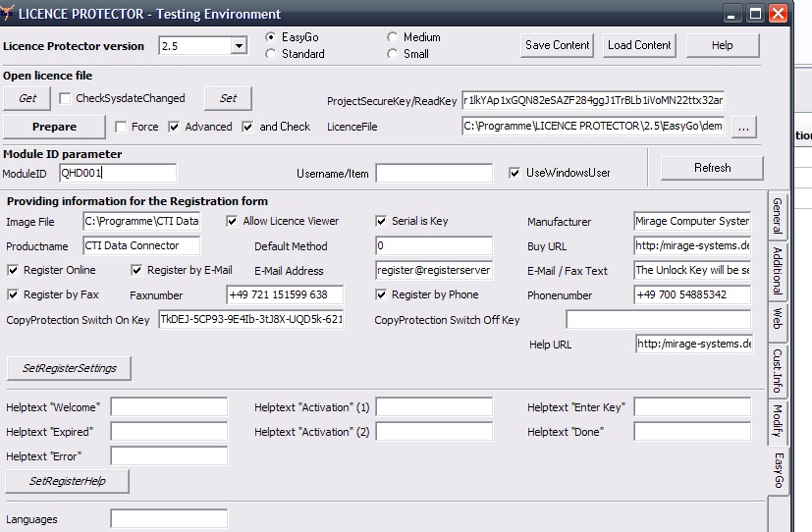Select the EasyGo radio button
Image resolution: width=812 pixels, height=532 pixels.
point(271,37)
